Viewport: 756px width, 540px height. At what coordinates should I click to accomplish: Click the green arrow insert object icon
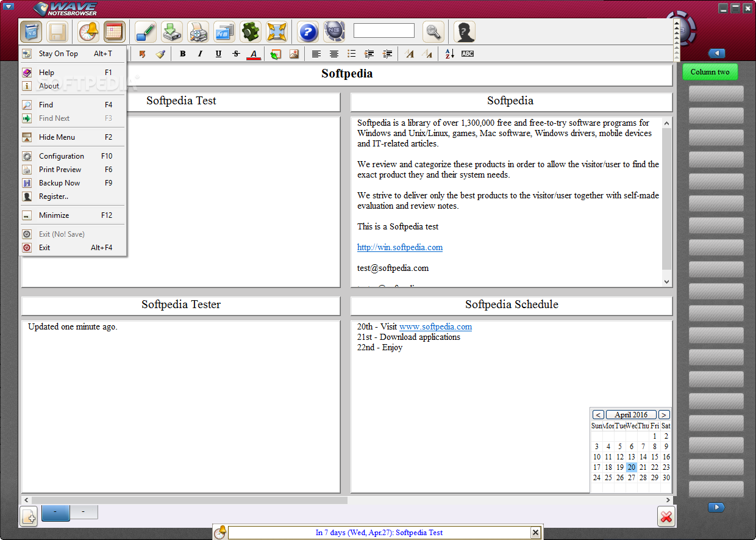[x=276, y=54]
